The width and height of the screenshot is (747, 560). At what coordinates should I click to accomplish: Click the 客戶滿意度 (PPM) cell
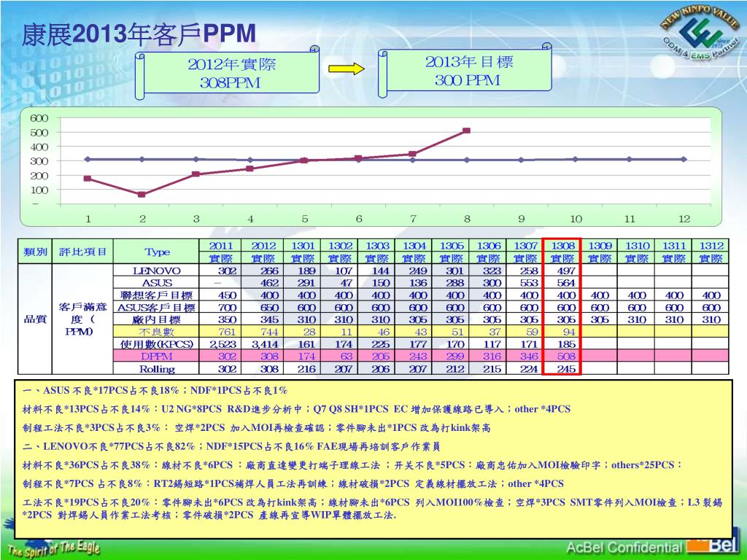82,319
